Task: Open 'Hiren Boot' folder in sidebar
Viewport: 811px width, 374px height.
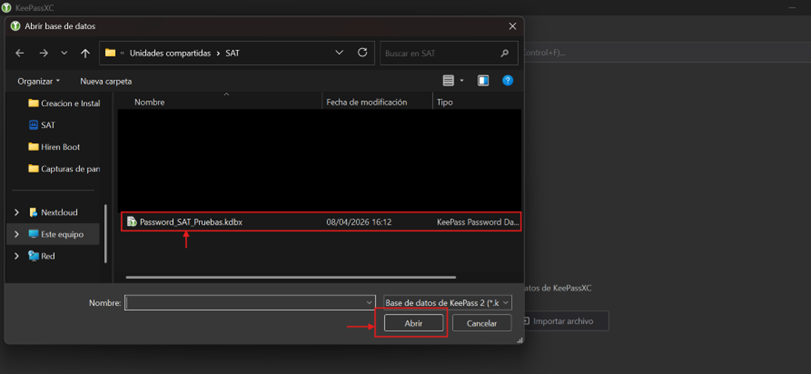Action: [54, 147]
